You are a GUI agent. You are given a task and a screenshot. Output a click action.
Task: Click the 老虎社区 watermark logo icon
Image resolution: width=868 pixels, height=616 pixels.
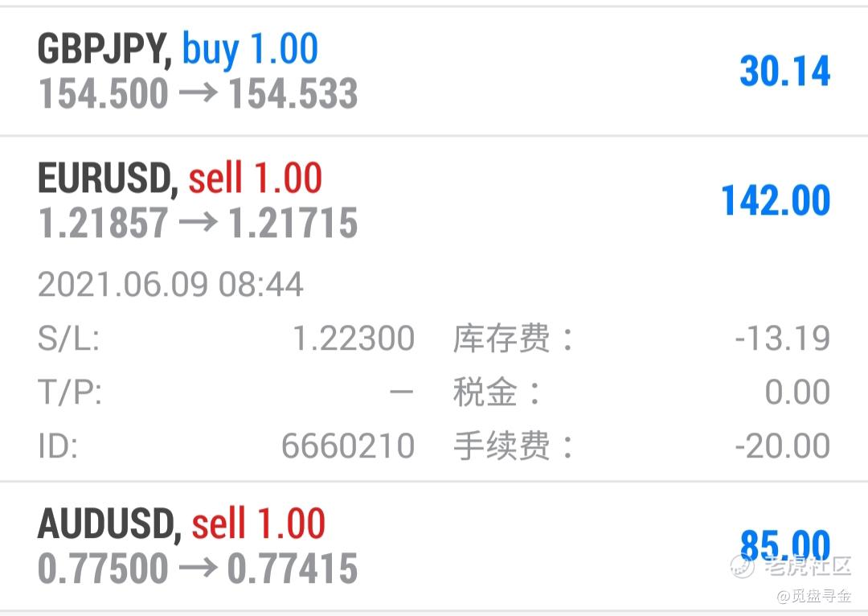(x=743, y=566)
